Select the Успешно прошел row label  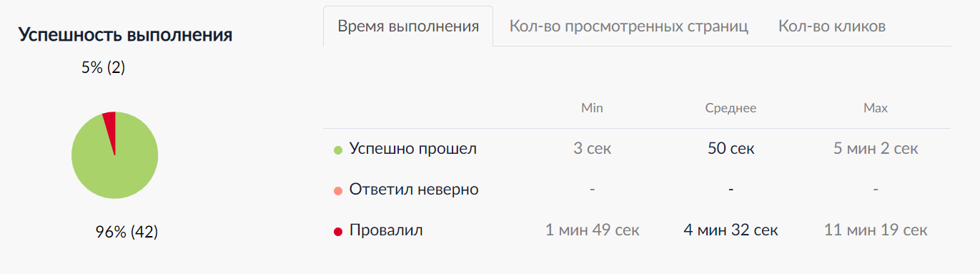click(413, 149)
